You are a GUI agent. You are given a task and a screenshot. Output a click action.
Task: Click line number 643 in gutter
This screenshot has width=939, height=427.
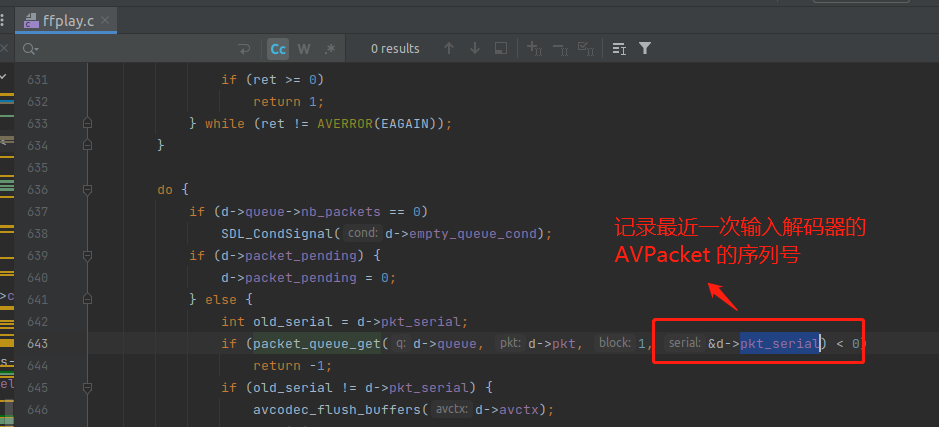tap(37, 343)
